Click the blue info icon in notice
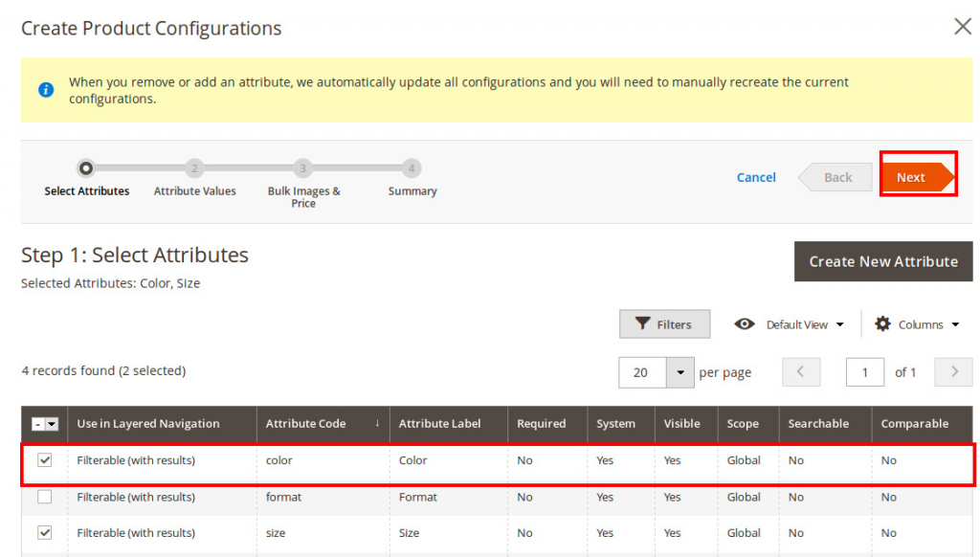Screen dimensions: 980x557 (45, 90)
